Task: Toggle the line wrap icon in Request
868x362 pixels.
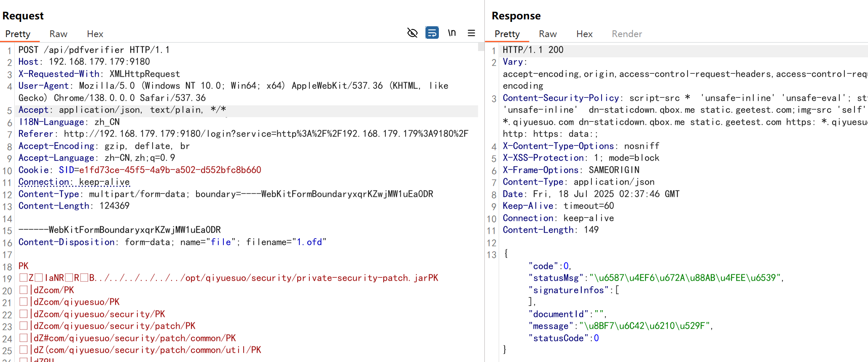Action: tap(432, 33)
